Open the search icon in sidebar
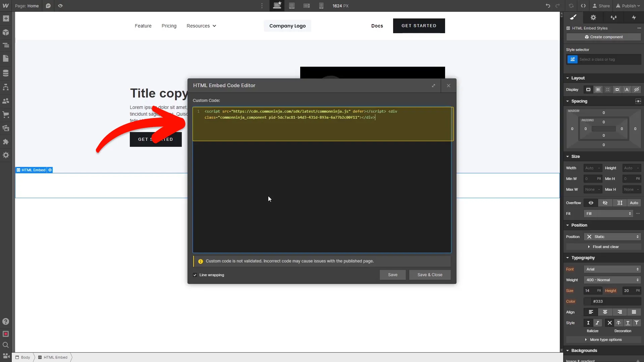The height and width of the screenshot is (362, 644). click(6, 345)
